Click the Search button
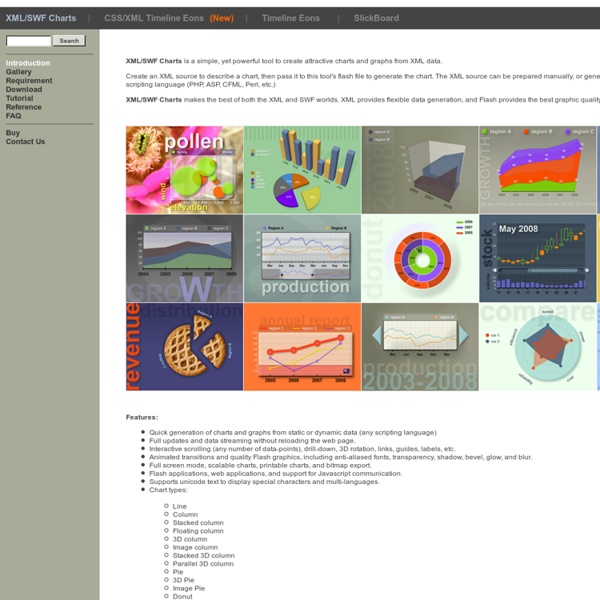The width and height of the screenshot is (600, 600). point(69,41)
